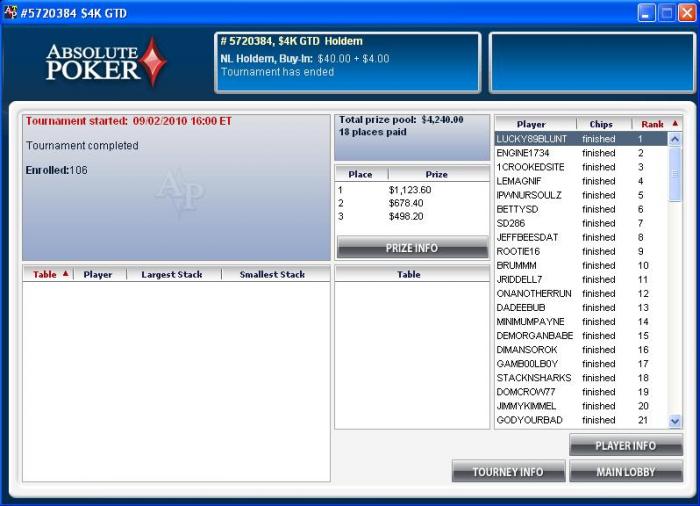Select player ONANOTHERRUN

point(581,293)
